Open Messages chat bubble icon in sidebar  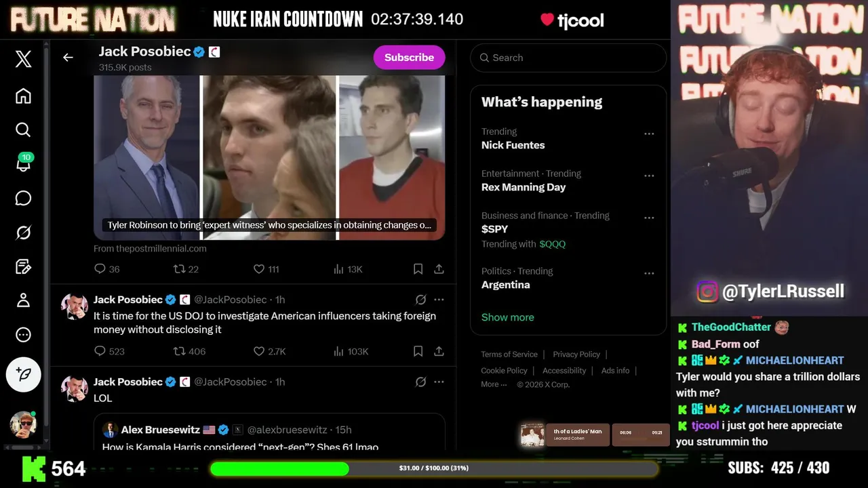(23, 198)
